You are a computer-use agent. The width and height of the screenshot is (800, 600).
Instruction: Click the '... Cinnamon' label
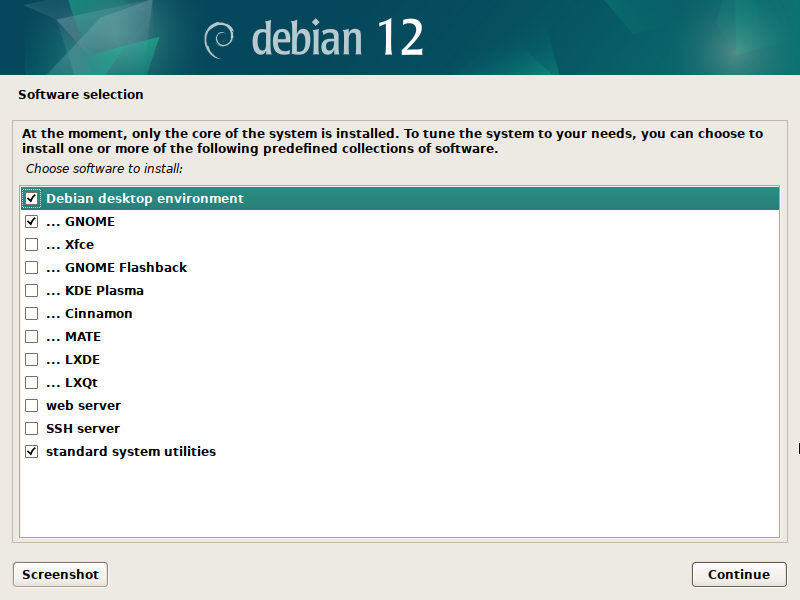click(89, 313)
